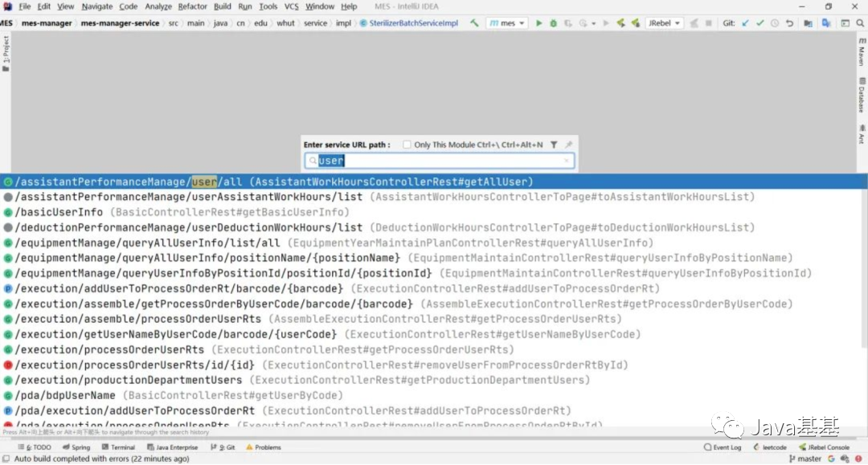Show the Problems tool window
Viewport: 868px width, 465px height.
[x=264, y=447]
